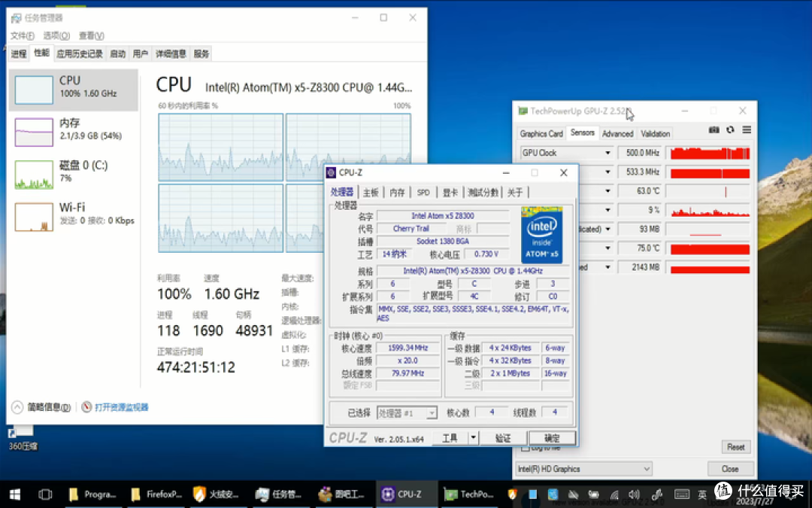The height and width of the screenshot is (508, 812).
Task: Select Wi-Fi in the Task Manager sidebar
Action: pos(74,216)
